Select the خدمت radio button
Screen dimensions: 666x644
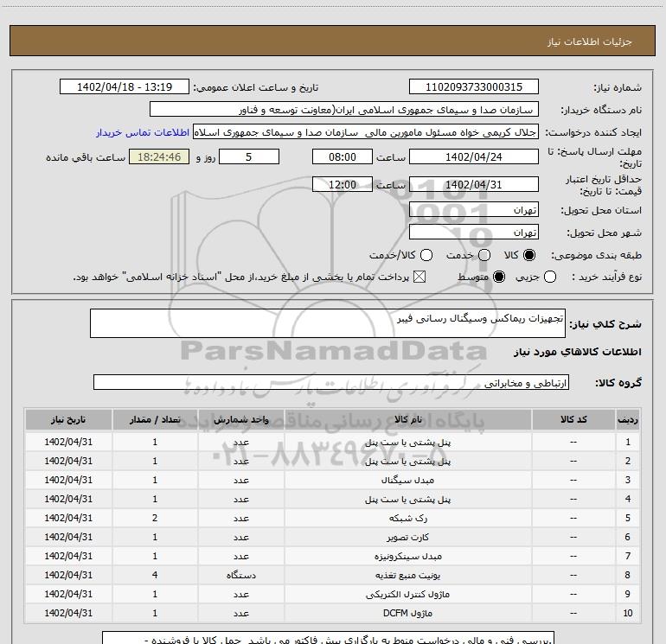484,255
